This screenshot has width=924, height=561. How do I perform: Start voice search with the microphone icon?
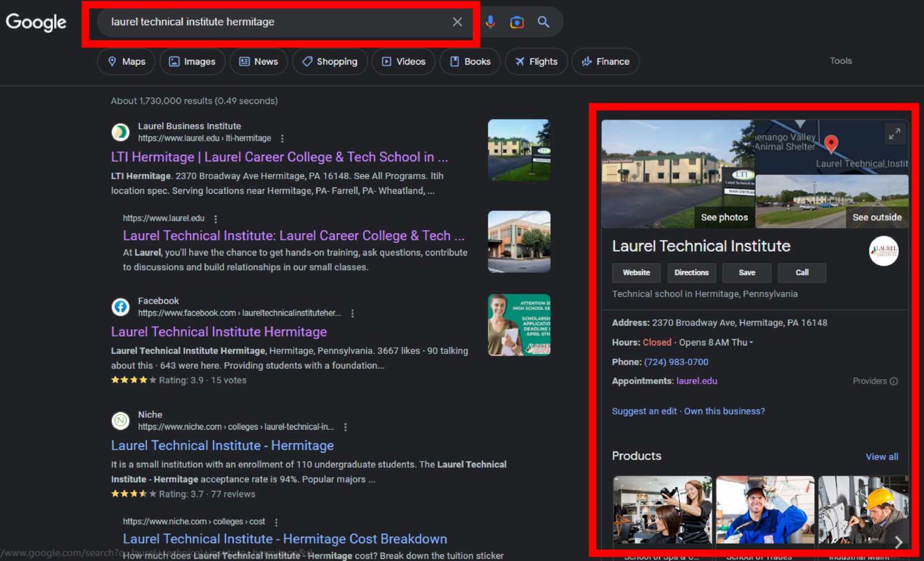tap(490, 22)
